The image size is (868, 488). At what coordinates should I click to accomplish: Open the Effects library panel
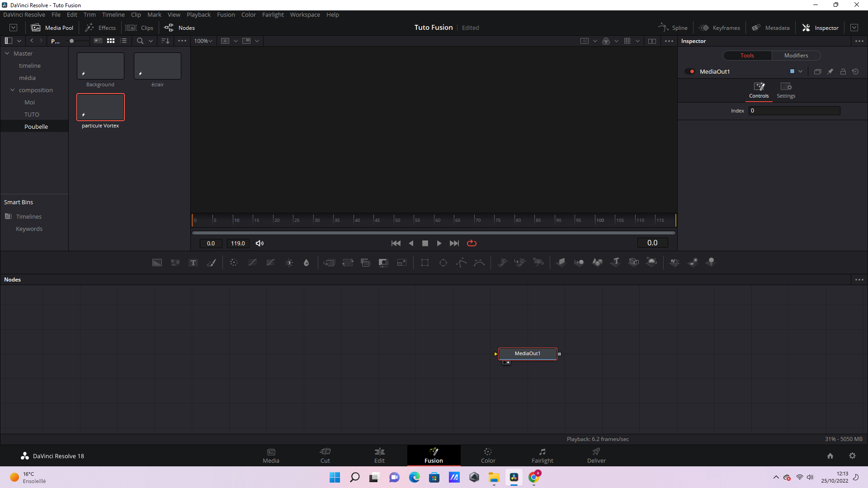101,28
